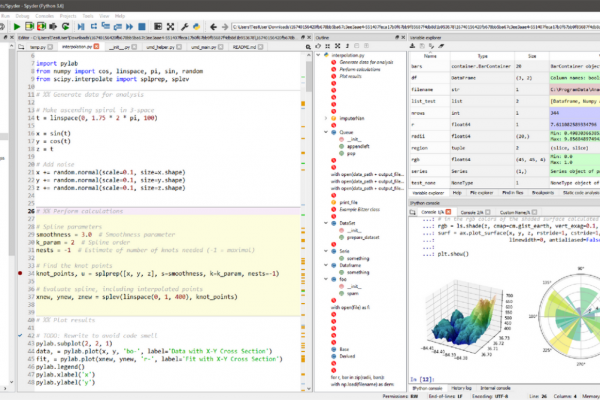Expand the imputerNan outline node
Screen dimensions: 600x400
pyautogui.click(x=326, y=118)
